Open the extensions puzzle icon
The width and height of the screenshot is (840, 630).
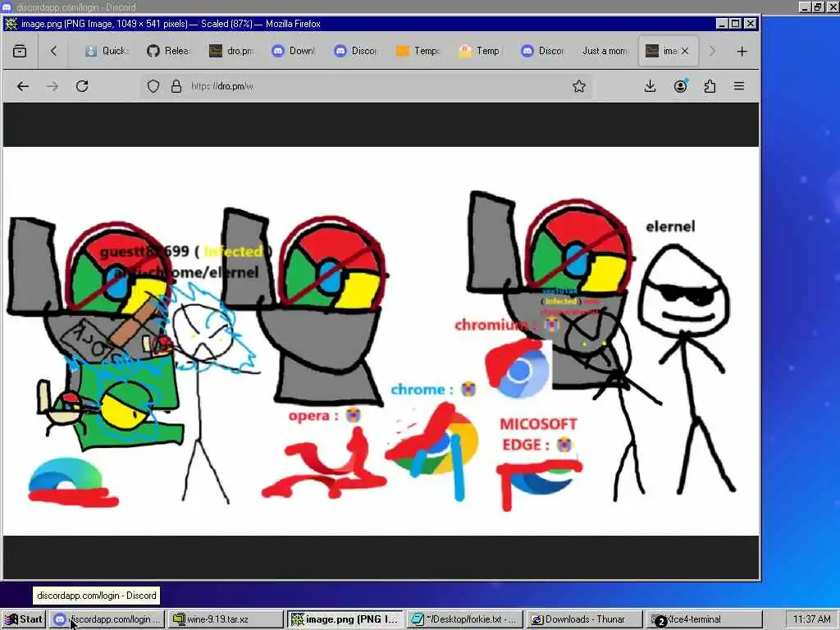[710, 86]
